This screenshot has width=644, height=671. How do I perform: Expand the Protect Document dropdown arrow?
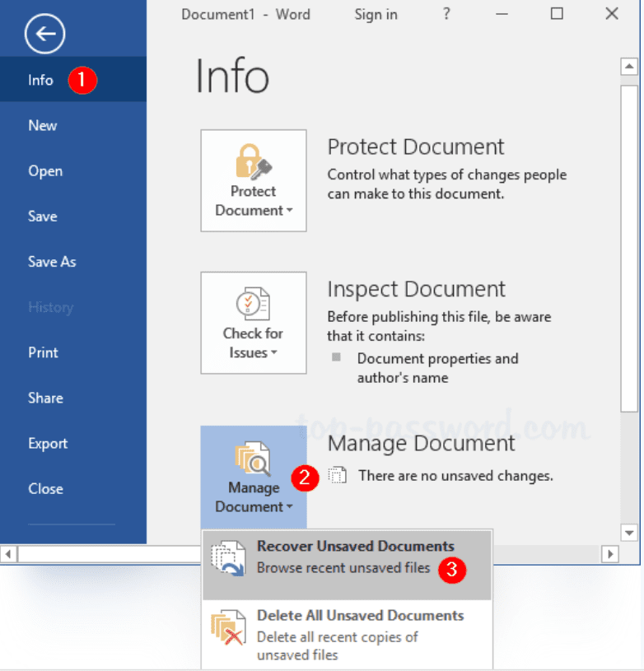pos(290,212)
